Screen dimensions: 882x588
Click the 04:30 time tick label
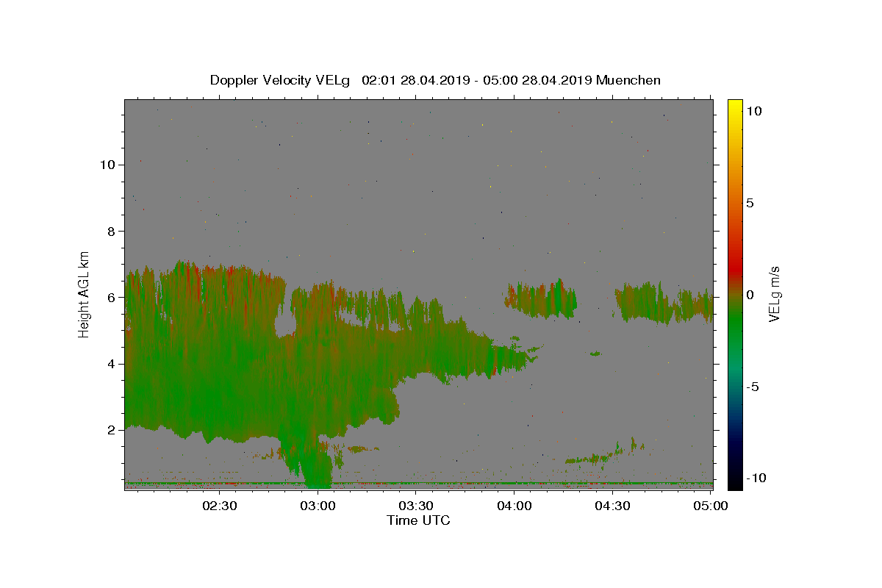[x=612, y=506]
